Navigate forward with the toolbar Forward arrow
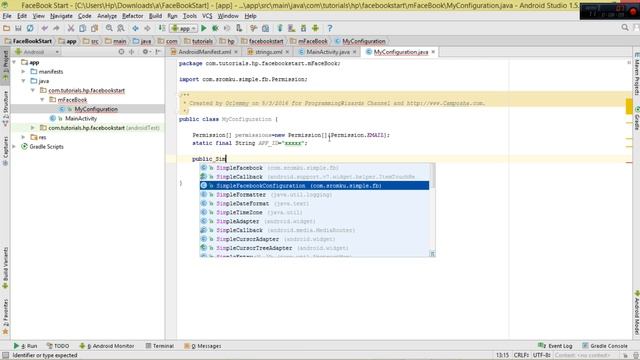The height and width of the screenshot is (360, 640). [x=147, y=28]
